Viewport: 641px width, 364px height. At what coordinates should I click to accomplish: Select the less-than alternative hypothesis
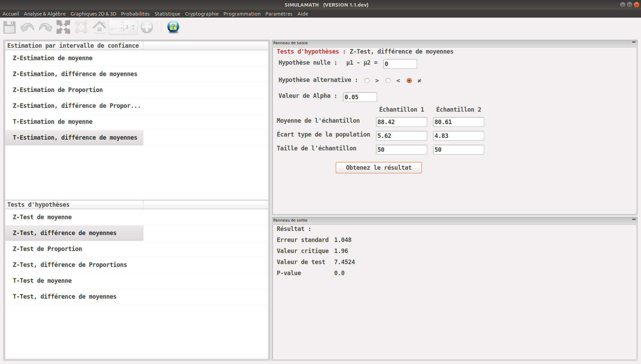pos(388,81)
